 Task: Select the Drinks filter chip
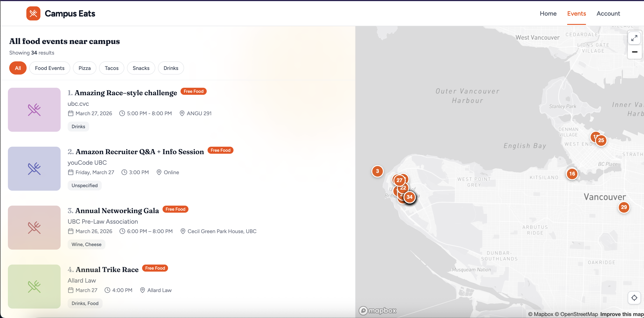tap(171, 68)
